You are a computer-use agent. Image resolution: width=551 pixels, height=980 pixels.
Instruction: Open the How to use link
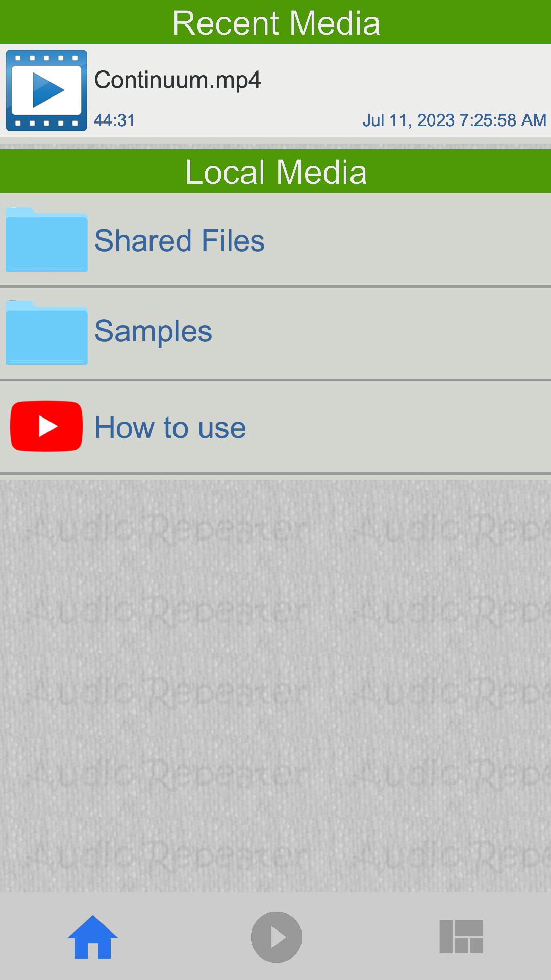[x=170, y=427]
